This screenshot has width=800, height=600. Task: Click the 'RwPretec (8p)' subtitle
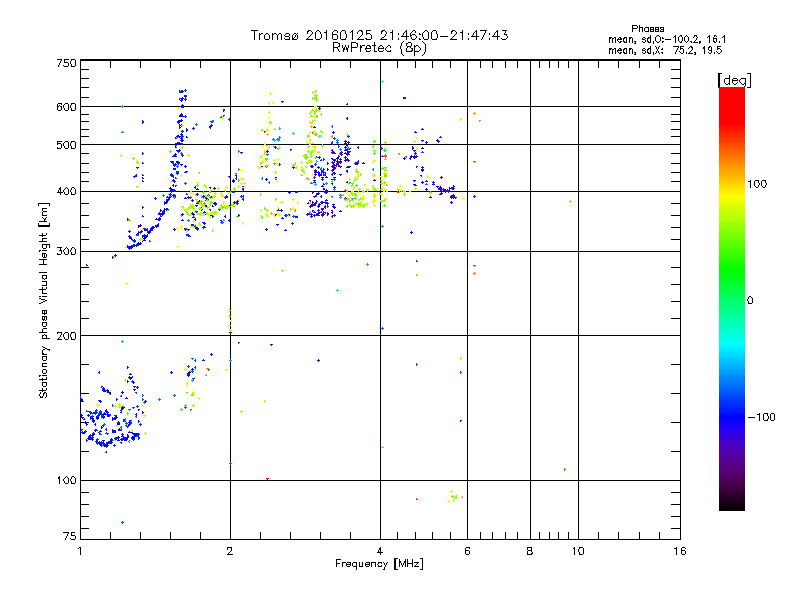[x=379, y=48]
